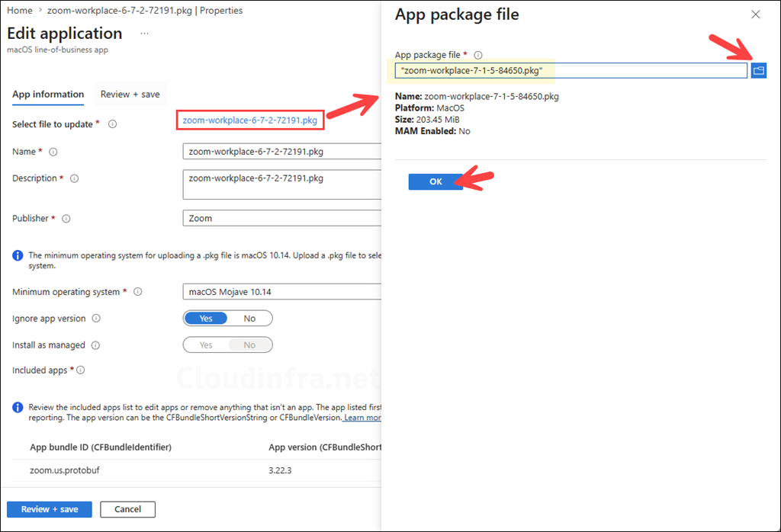Click info icon beside Publisher label
This screenshot has height=532, width=781.
click(x=66, y=219)
